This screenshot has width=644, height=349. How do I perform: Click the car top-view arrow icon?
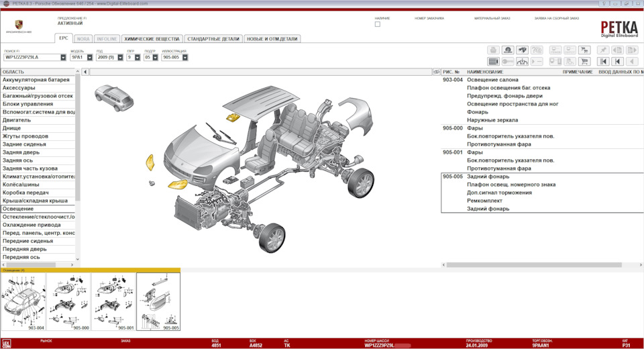(x=522, y=61)
